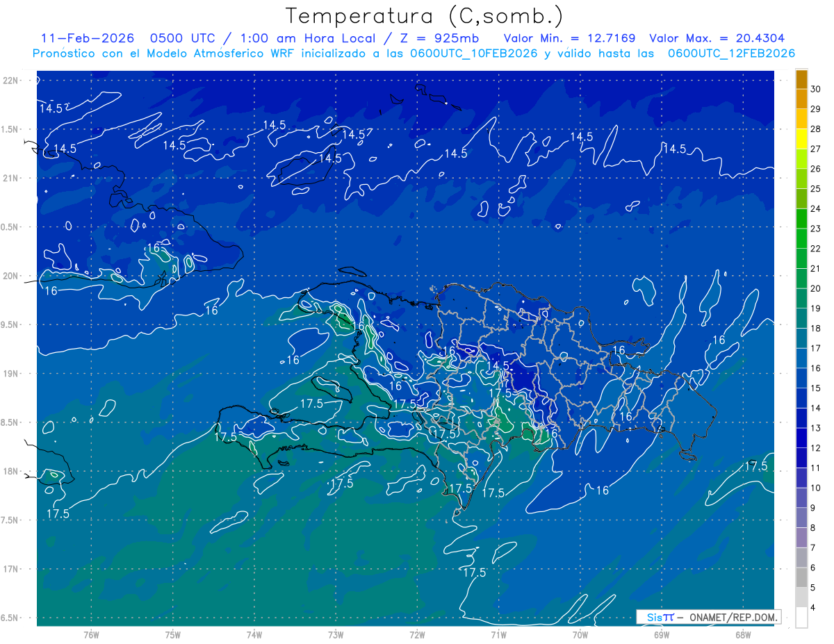Screen dimensions: 834x644
Task: Click the '72W' longitude axis label
Action: (417, 634)
